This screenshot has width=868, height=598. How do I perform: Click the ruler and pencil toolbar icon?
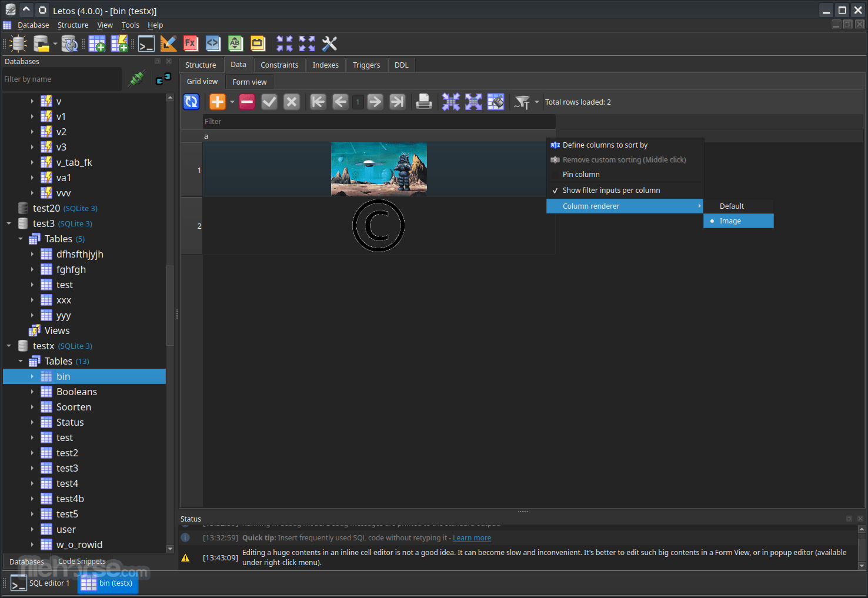click(x=169, y=44)
